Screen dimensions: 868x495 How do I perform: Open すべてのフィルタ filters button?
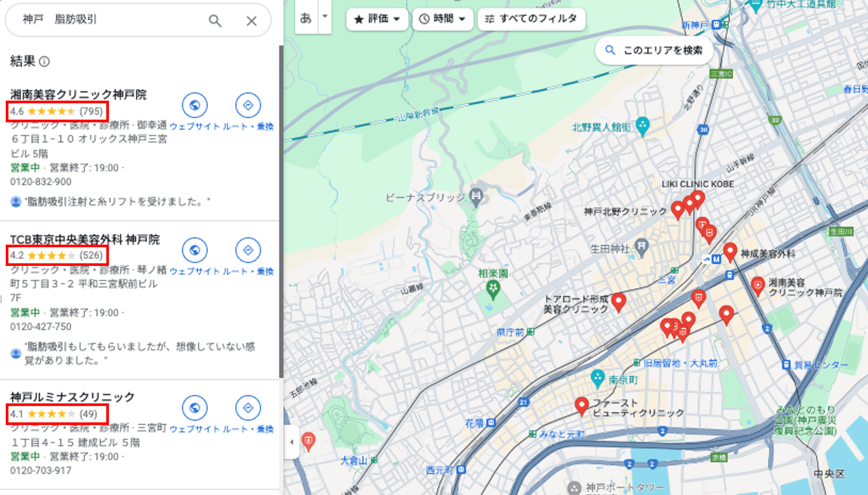tap(531, 19)
